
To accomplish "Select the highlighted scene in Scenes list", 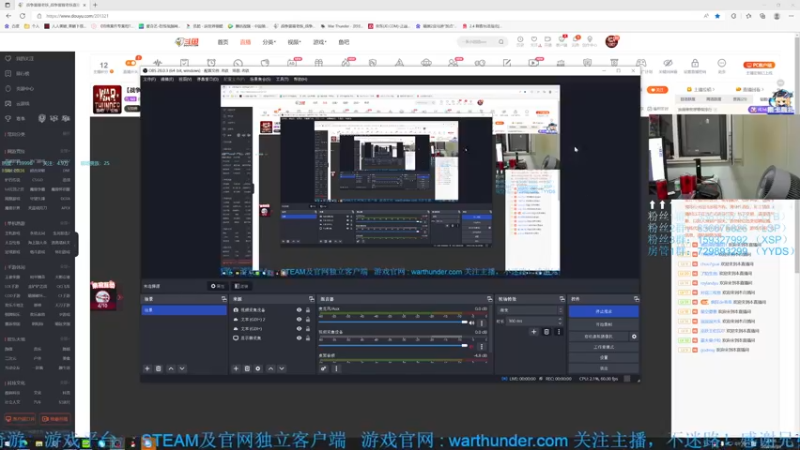I will coord(184,310).
